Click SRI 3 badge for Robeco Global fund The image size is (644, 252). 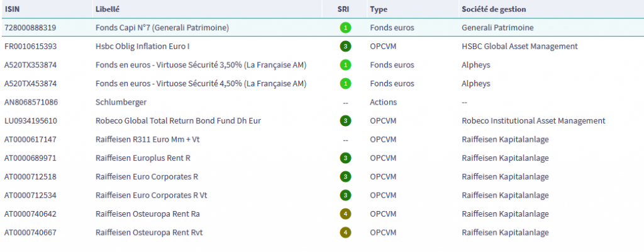tap(345, 121)
